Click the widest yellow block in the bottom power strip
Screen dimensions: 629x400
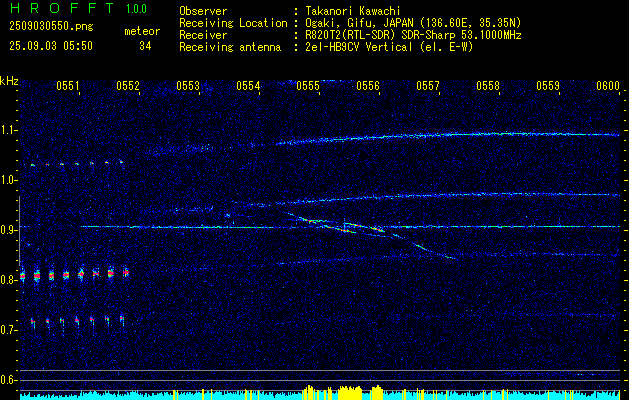coord(350,393)
